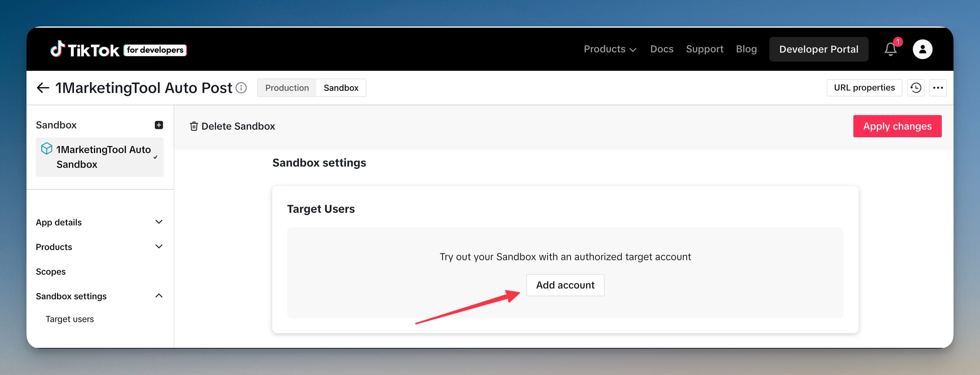Click the authorized target account hint text
Screen dimensions: 980x375
565,257
